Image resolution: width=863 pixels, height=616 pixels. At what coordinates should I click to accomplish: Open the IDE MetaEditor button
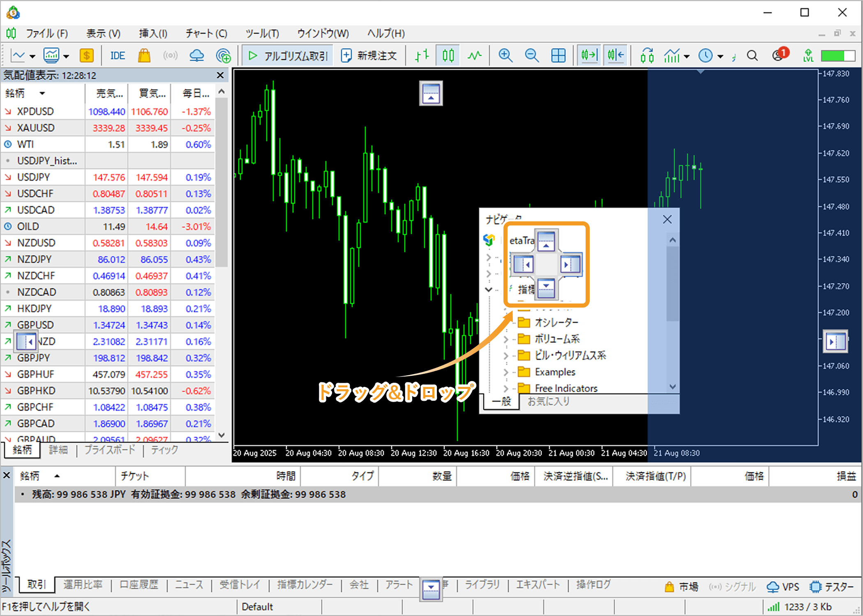[118, 55]
